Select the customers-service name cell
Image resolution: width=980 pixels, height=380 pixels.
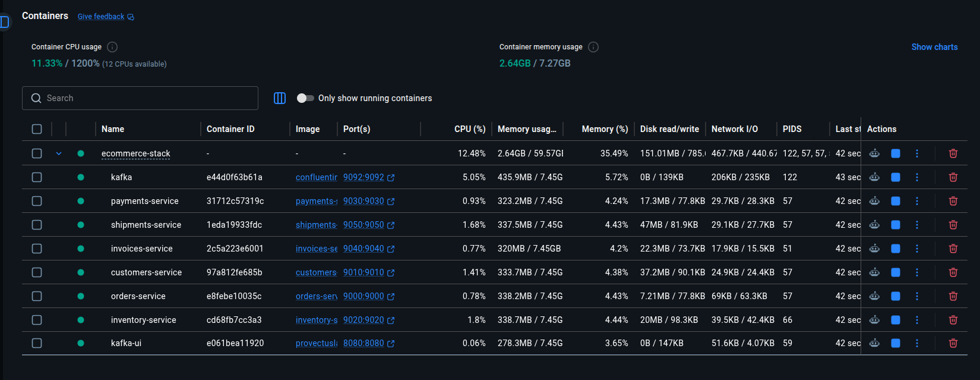tap(147, 272)
